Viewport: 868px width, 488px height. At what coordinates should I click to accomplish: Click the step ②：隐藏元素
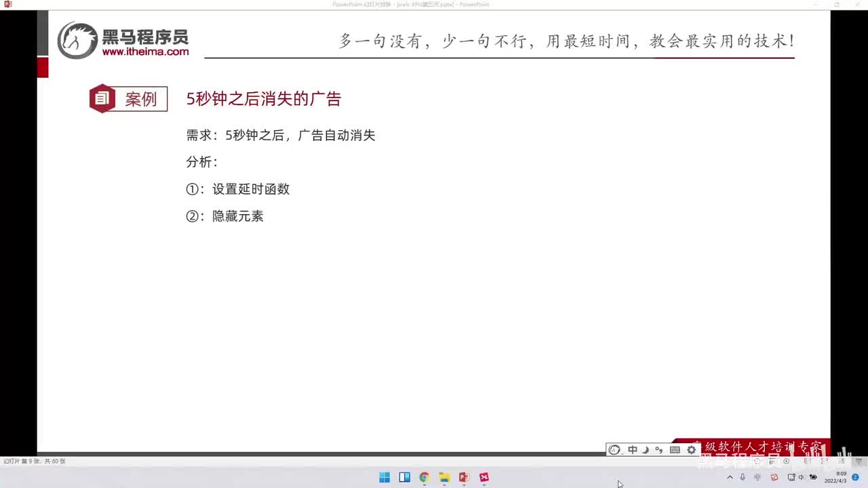(x=225, y=216)
